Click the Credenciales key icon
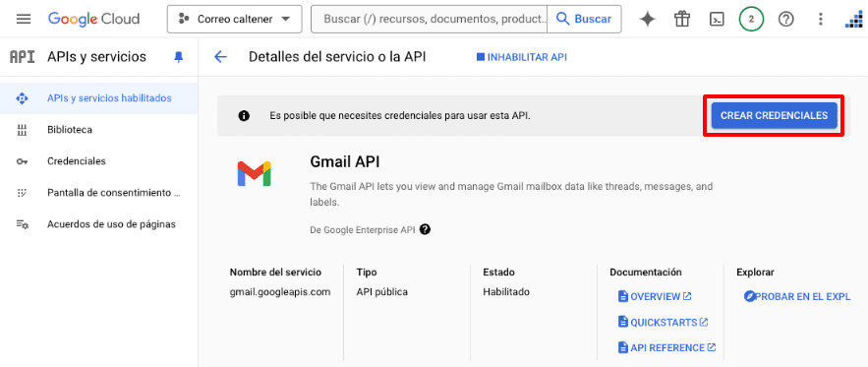This screenshot has width=868, height=367. pos(23,162)
